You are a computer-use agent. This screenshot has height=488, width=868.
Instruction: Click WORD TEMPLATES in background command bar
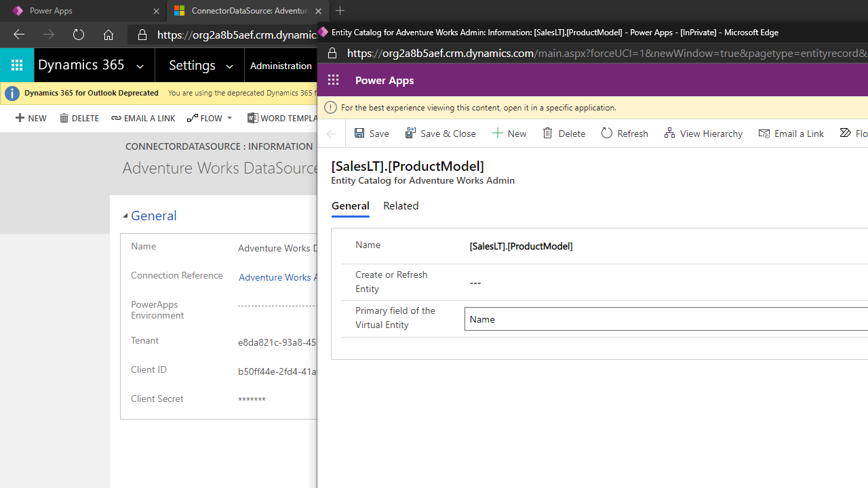tap(282, 118)
